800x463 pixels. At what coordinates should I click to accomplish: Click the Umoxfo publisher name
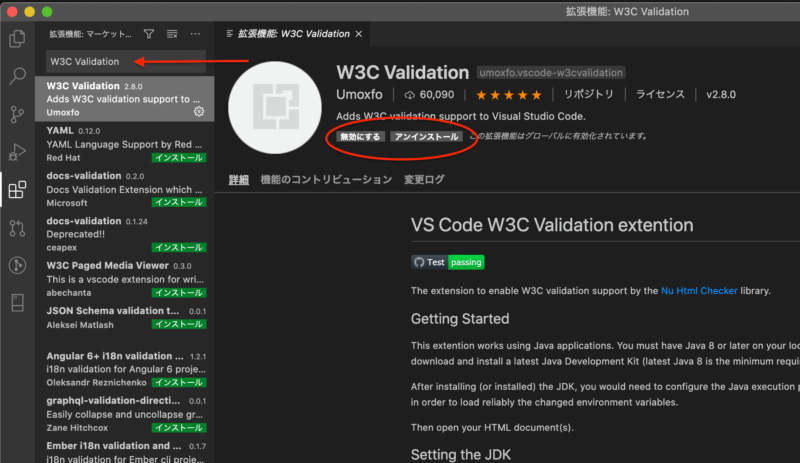(x=359, y=94)
